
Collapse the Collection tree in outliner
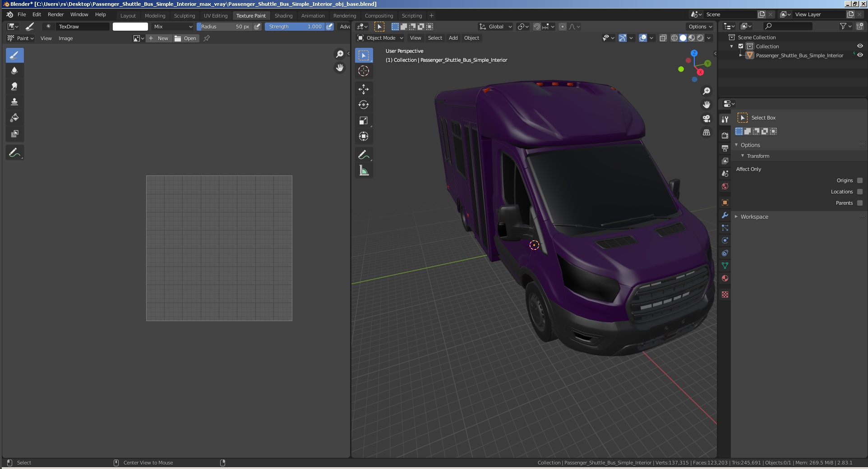point(731,46)
